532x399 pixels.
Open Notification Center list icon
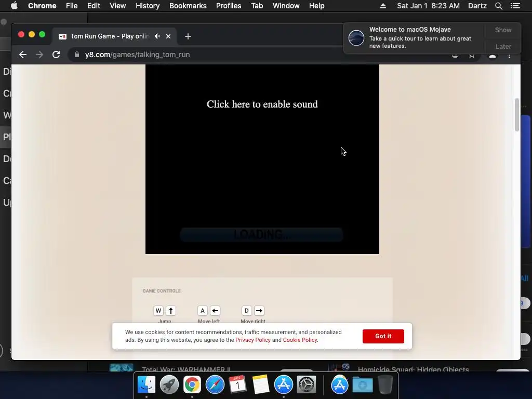coord(515,6)
